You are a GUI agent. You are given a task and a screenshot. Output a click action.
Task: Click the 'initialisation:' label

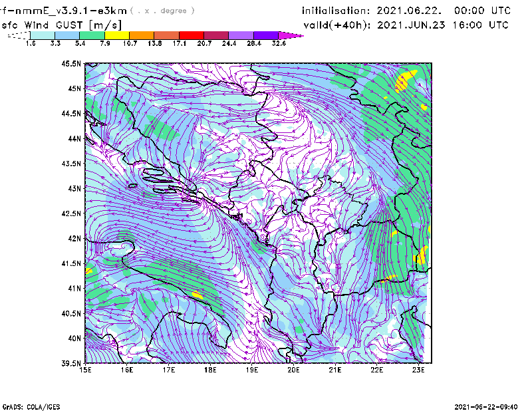pos(336,11)
